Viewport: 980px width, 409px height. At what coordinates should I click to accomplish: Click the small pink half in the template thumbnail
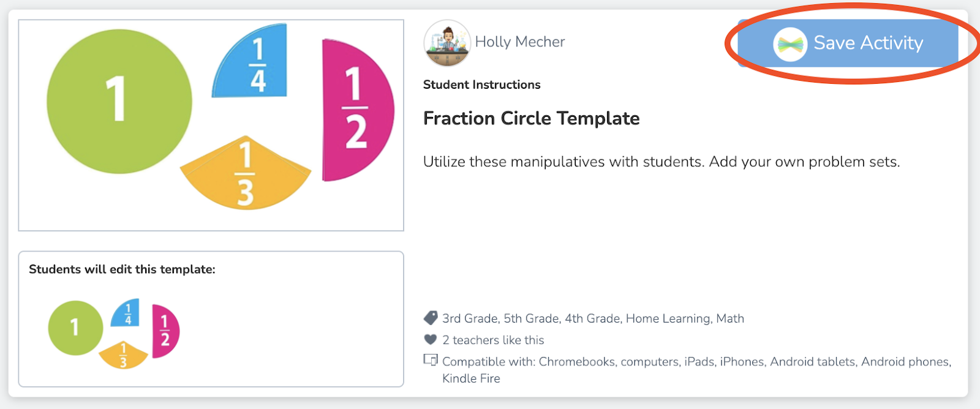pos(165,331)
